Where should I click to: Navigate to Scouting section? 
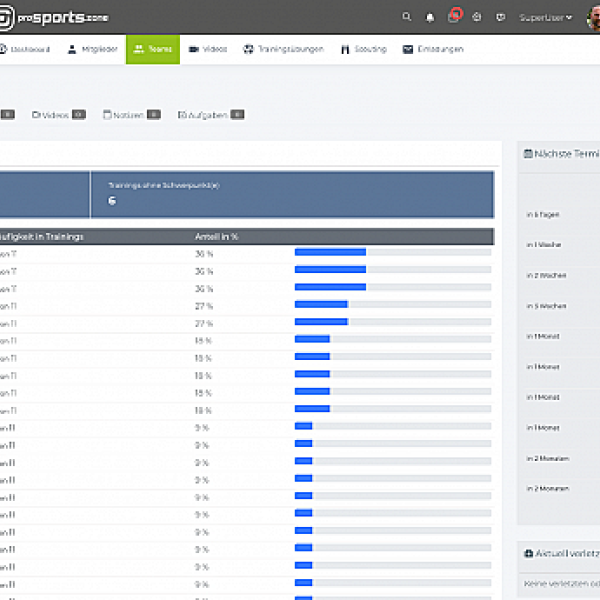363,49
